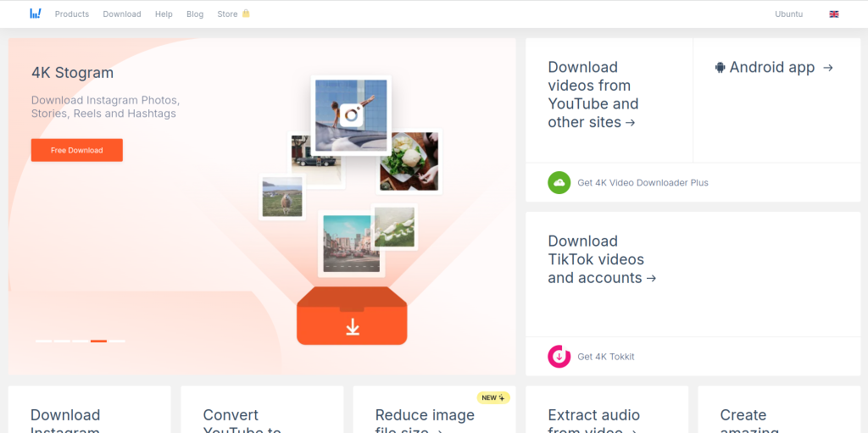Image resolution: width=868 pixels, height=433 pixels.
Task: Follow Download videos from YouTube link
Action: (x=593, y=95)
